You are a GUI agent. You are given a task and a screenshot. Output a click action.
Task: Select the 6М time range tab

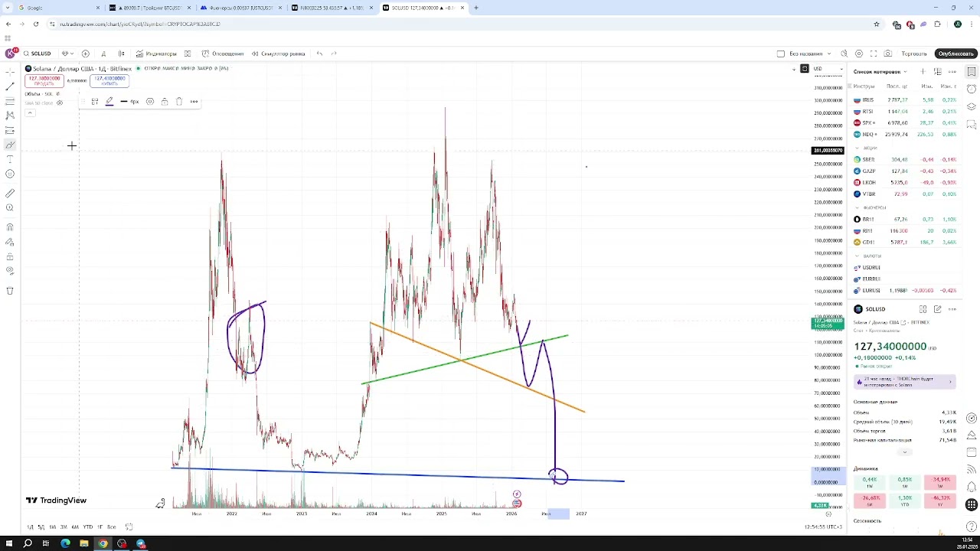(x=75, y=527)
